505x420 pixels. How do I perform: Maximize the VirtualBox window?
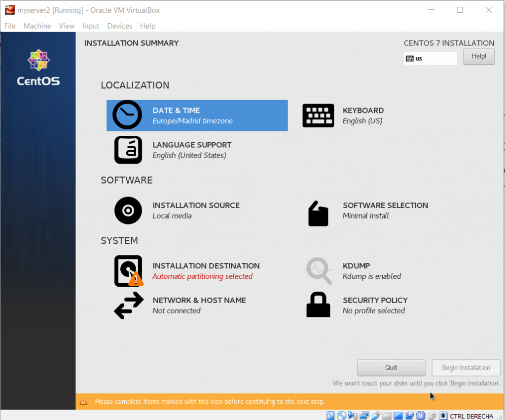pos(460,10)
